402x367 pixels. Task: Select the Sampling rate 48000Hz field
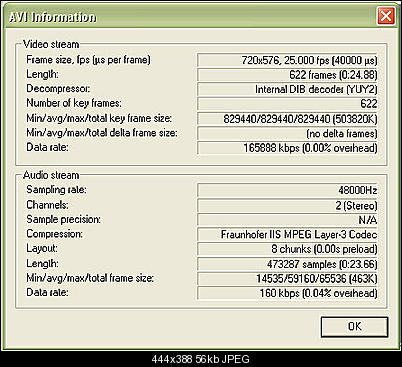point(287,190)
